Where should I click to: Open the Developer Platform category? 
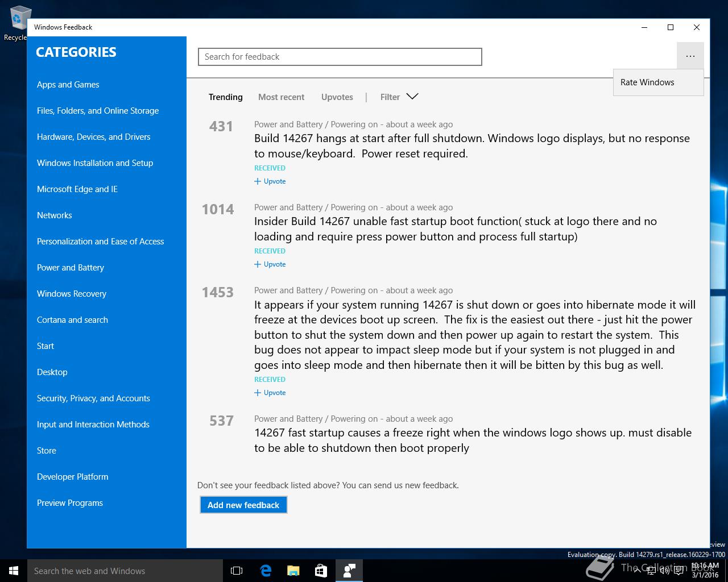coord(72,477)
